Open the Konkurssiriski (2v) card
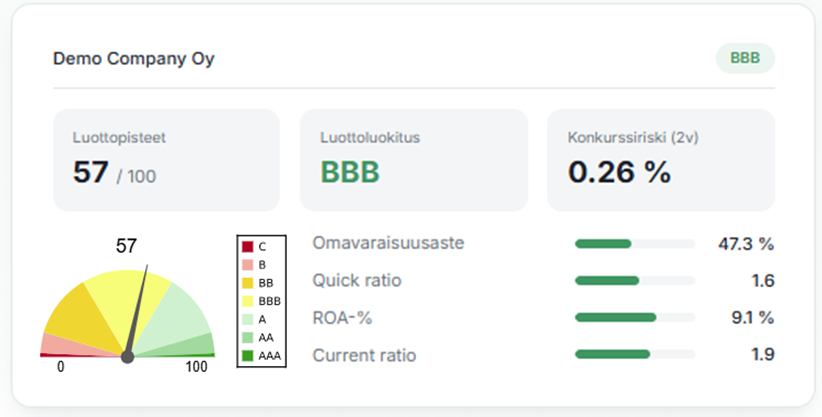The width and height of the screenshot is (822, 417). coord(660,160)
